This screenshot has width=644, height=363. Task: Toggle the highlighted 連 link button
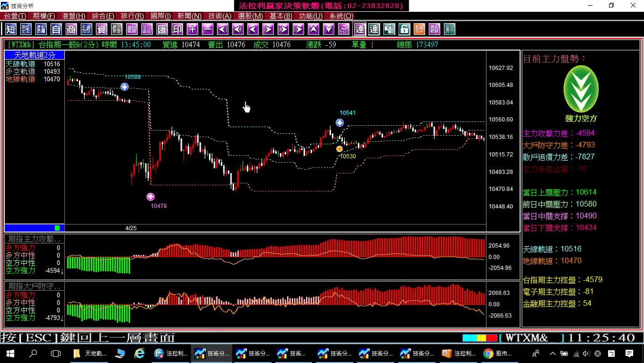point(359,29)
